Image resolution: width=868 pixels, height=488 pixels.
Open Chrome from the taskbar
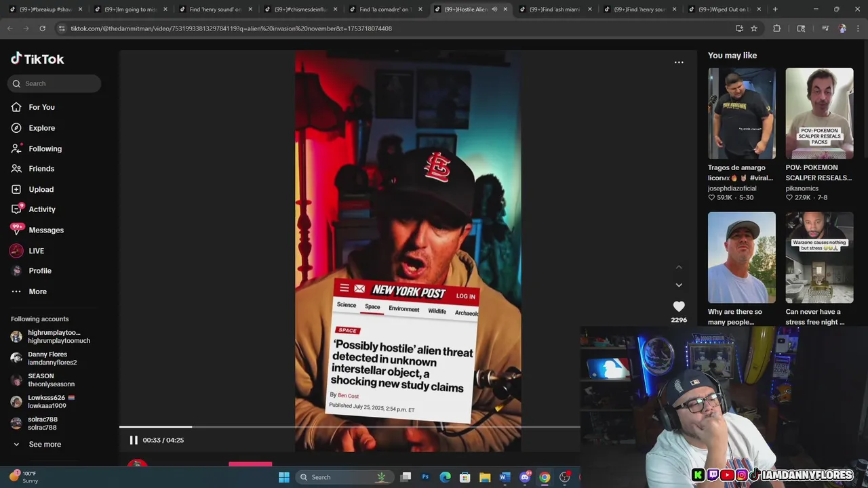(545, 477)
